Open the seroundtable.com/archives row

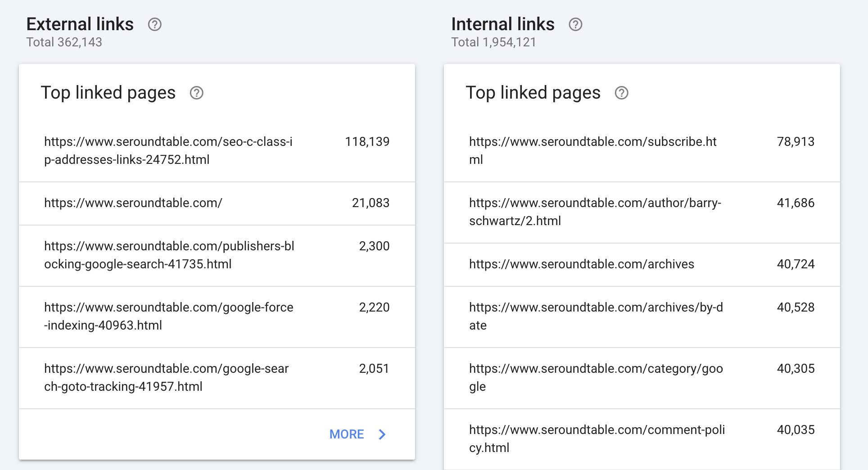[x=642, y=265]
